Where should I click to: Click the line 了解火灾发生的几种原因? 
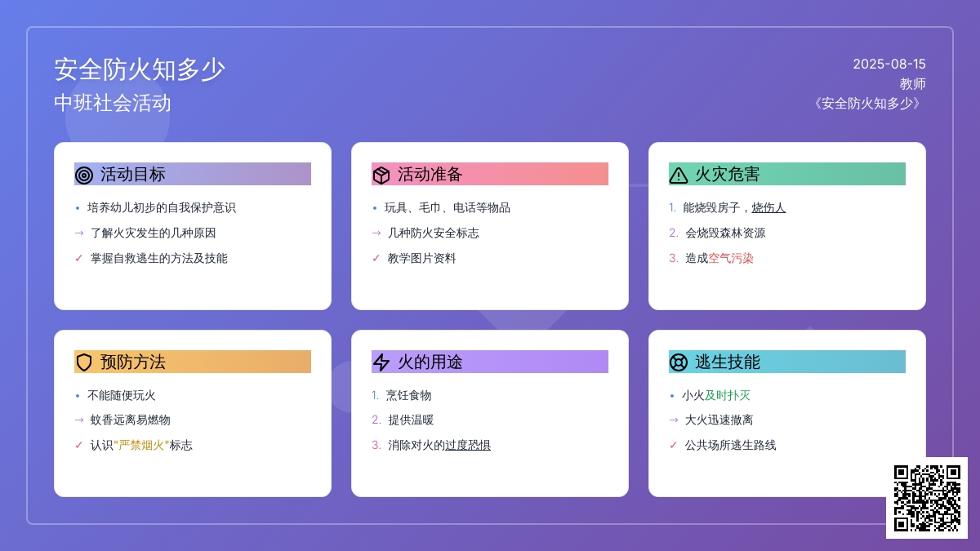(x=154, y=233)
